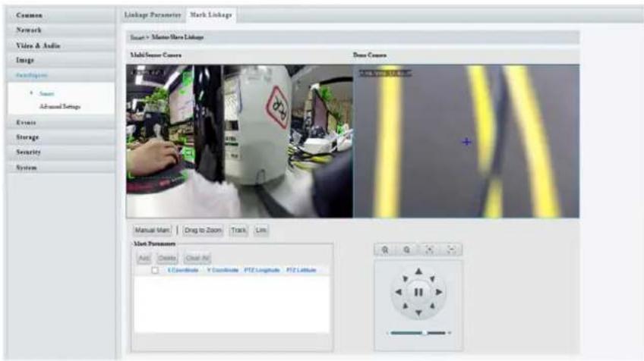Click the Y Coordinate column header
644x361 pixels.
tap(223, 270)
